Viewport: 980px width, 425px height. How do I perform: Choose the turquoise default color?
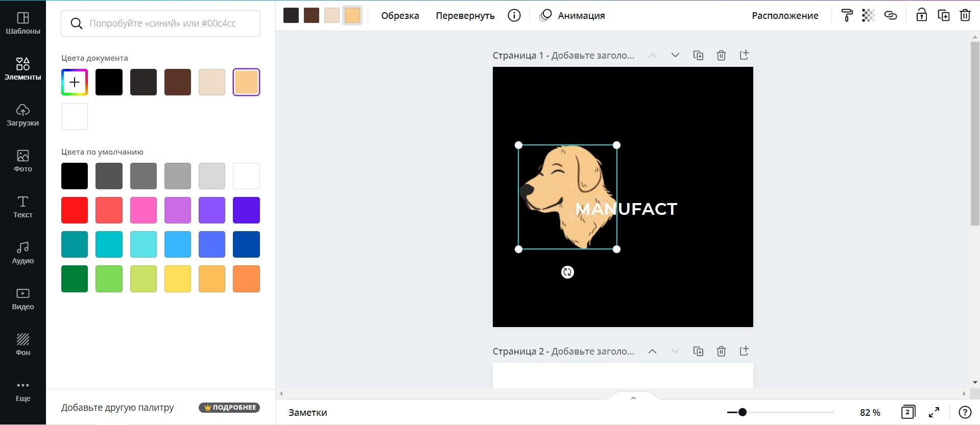[109, 244]
